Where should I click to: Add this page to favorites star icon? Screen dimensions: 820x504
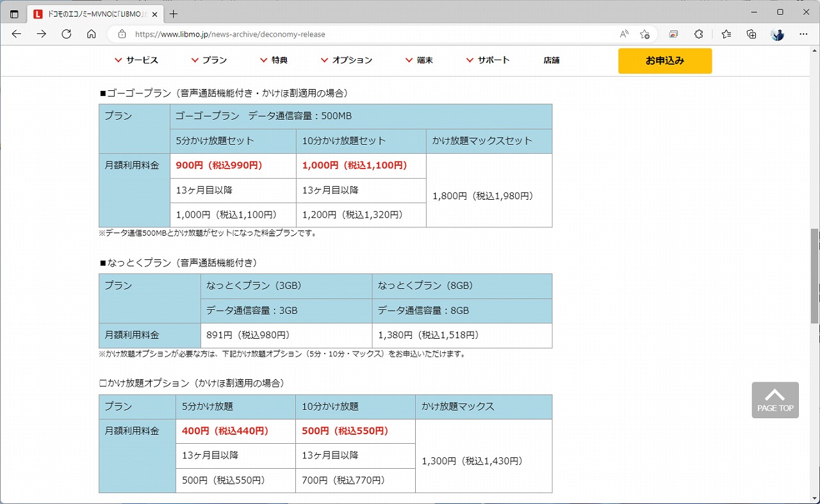pos(645,34)
